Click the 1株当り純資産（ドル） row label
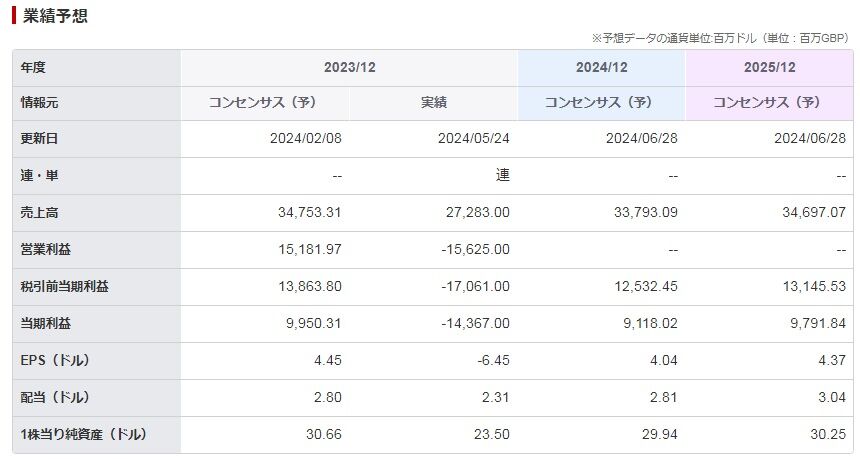Viewport: 860px width, 459px height. (x=83, y=435)
